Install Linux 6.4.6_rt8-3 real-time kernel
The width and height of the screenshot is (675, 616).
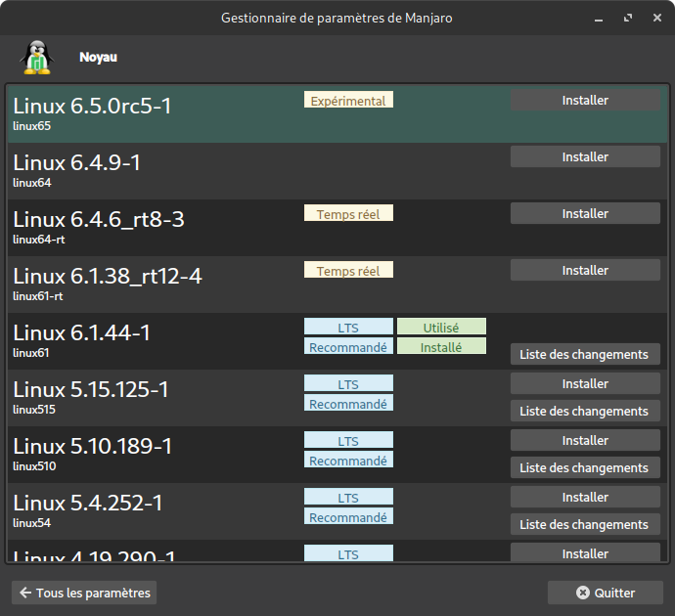coord(585,213)
